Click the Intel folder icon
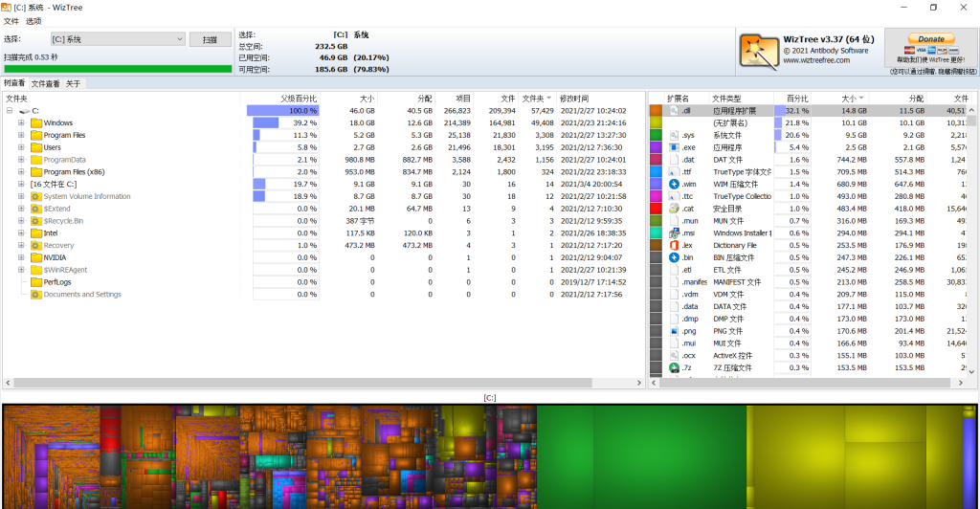The image size is (980, 509). pyautogui.click(x=36, y=232)
